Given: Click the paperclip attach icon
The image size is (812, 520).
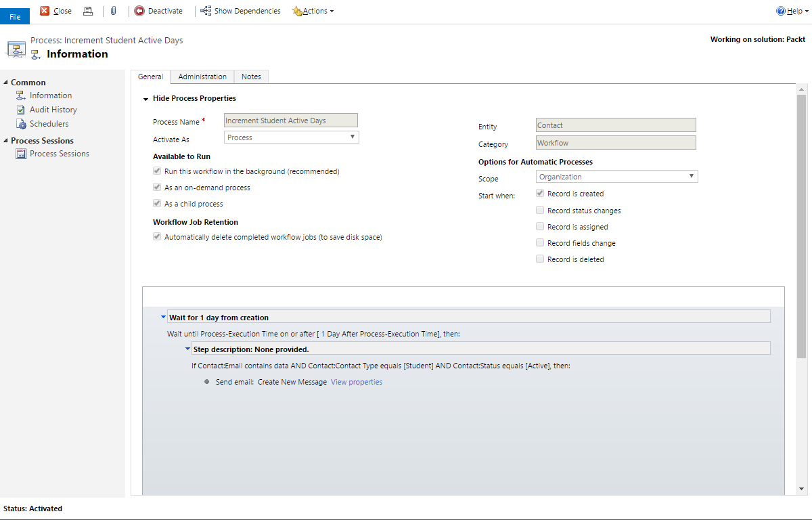Looking at the screenshot, I should (114, 11).
